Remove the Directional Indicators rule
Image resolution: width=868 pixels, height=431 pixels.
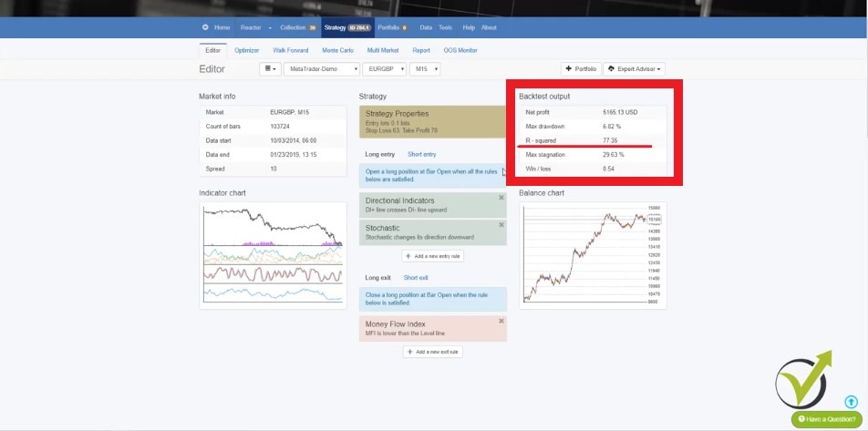pyautogui.click(x=501, y=198)
